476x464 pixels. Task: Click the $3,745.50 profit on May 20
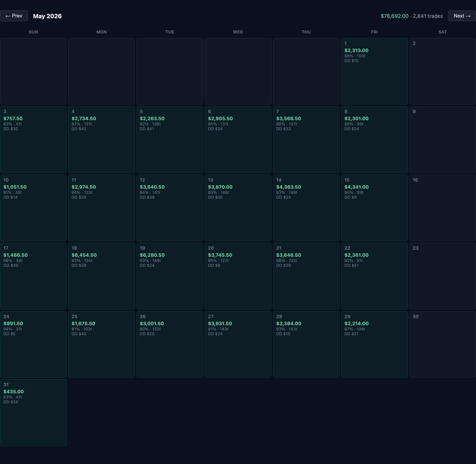(220, 255)
